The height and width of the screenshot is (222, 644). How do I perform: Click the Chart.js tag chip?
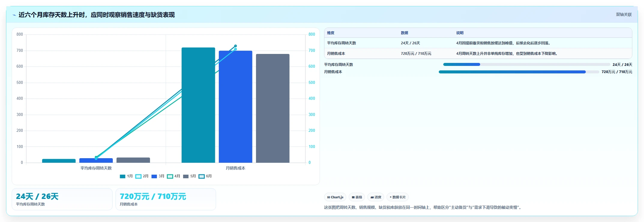[335, 197]
